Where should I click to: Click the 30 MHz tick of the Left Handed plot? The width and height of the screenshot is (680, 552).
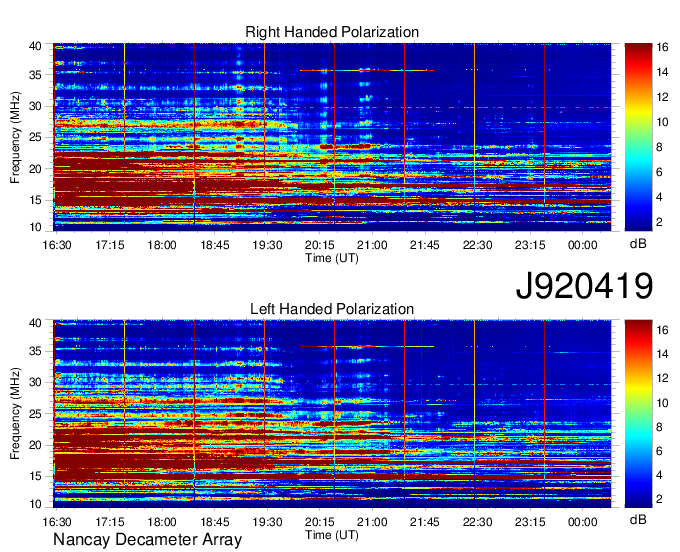[35, 382]
